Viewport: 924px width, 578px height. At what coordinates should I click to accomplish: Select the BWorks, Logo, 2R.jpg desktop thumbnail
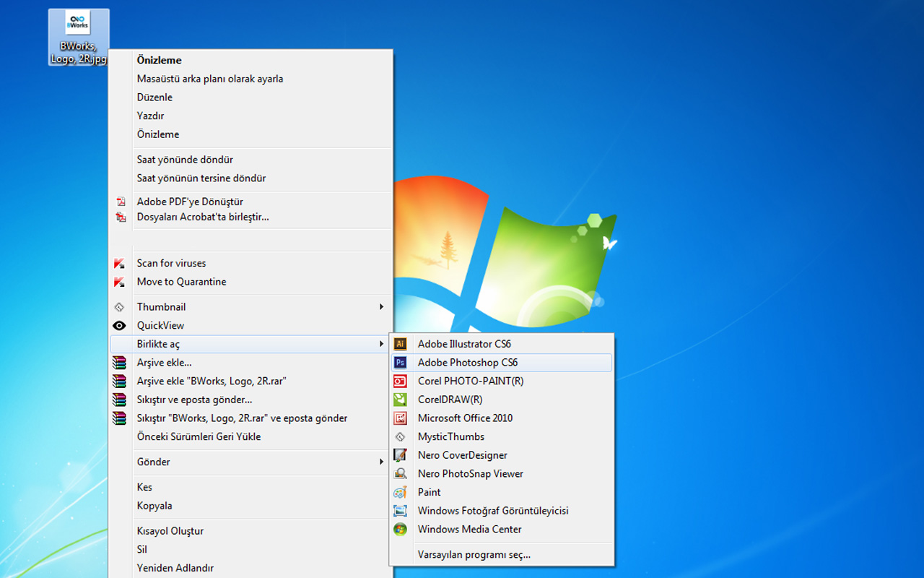(78, 23)
